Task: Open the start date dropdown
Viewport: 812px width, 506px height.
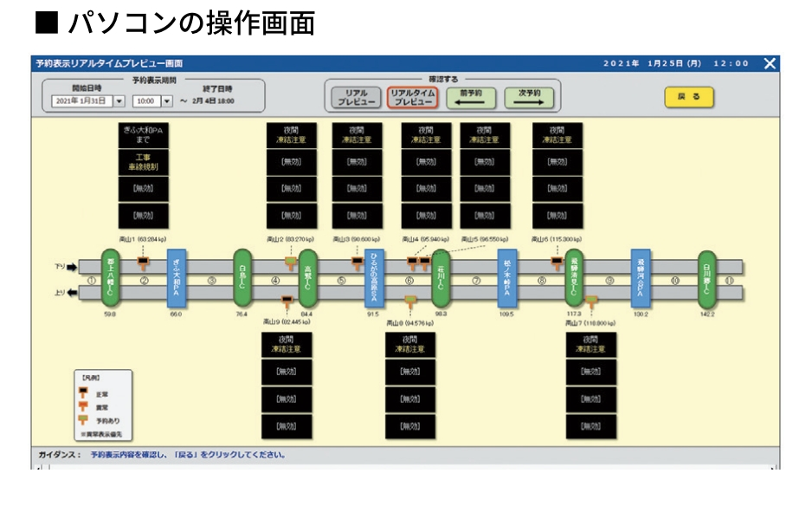Action: (119, 101)
